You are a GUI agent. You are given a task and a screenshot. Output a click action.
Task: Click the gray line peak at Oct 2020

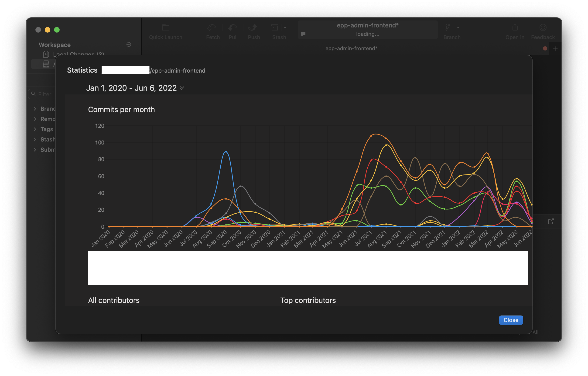pyautogui.click(x=241, y=186)
